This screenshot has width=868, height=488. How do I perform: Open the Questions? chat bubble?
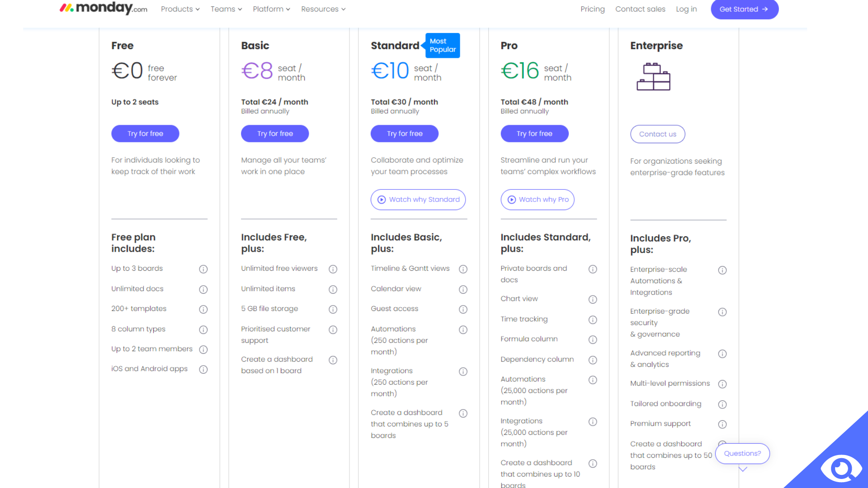coord(742,453)
